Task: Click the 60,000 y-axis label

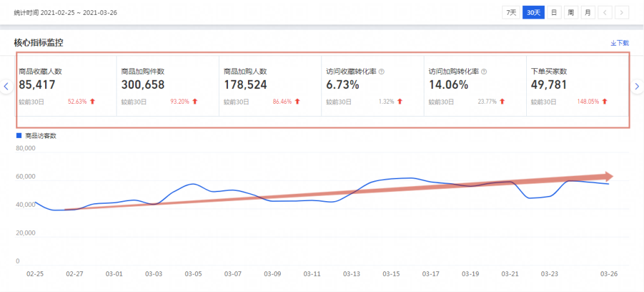Action: click(26, 177)
